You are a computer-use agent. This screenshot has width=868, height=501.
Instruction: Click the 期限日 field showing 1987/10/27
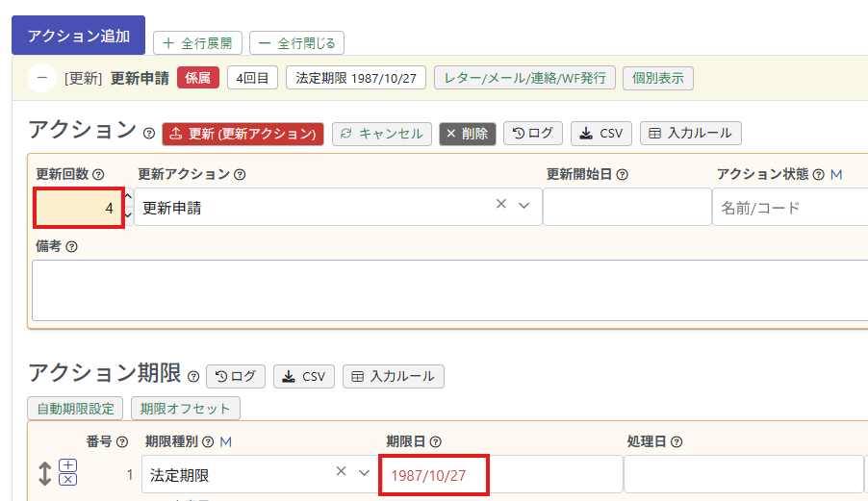(433, 475)
